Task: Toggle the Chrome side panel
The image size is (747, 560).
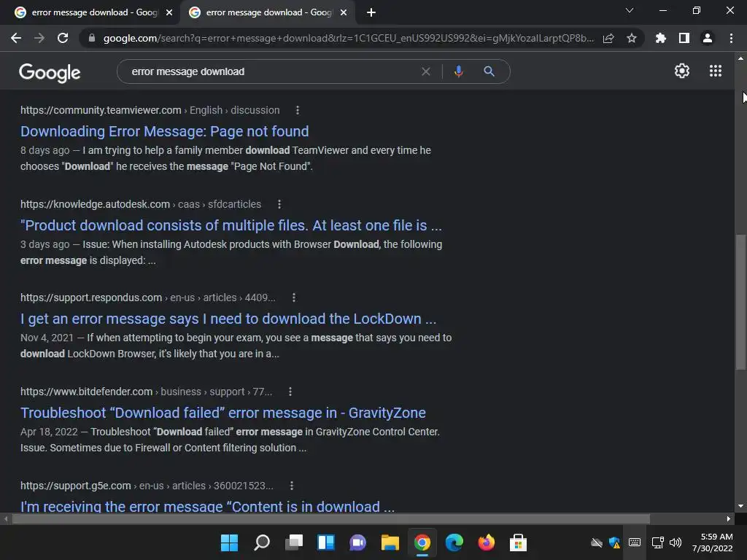Action: pos(684,38)
